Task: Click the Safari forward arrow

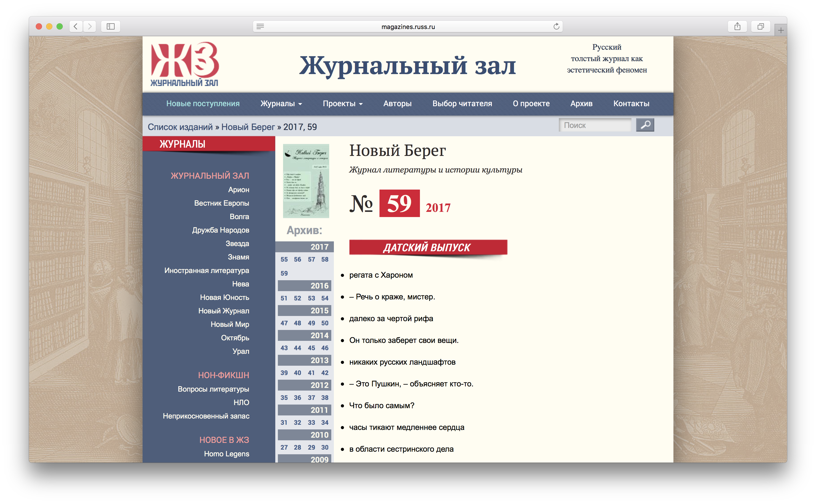Action: 89,26
